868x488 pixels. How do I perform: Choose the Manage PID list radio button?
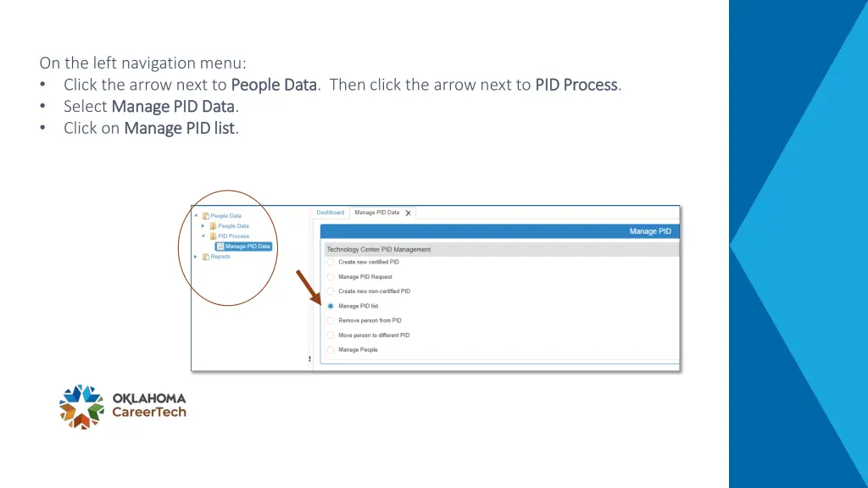pos(331,306)
